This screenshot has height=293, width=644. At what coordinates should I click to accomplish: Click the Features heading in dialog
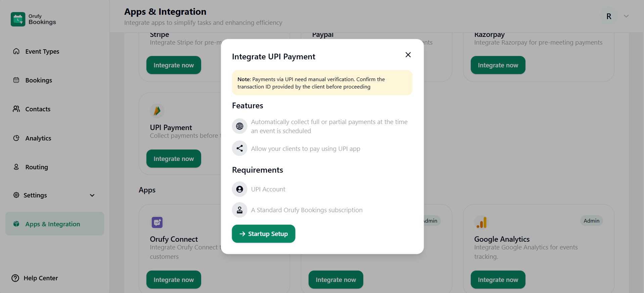[247, 106]
